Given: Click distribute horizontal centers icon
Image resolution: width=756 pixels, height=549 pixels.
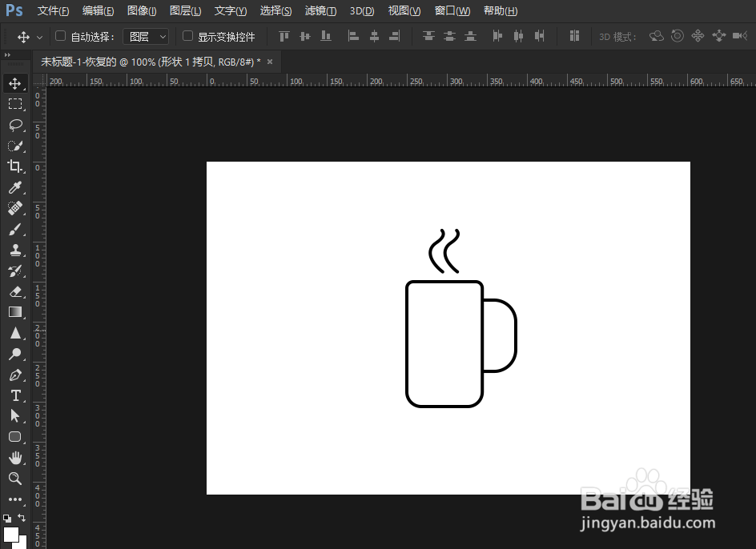Looking at the screenshot, I should (x=518, y=36).
